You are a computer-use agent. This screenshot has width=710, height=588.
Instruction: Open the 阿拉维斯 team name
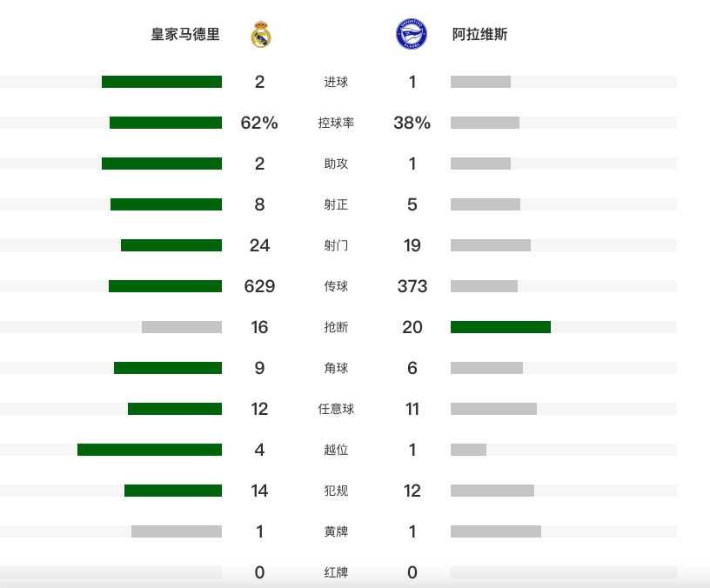(x=480, y=35)
